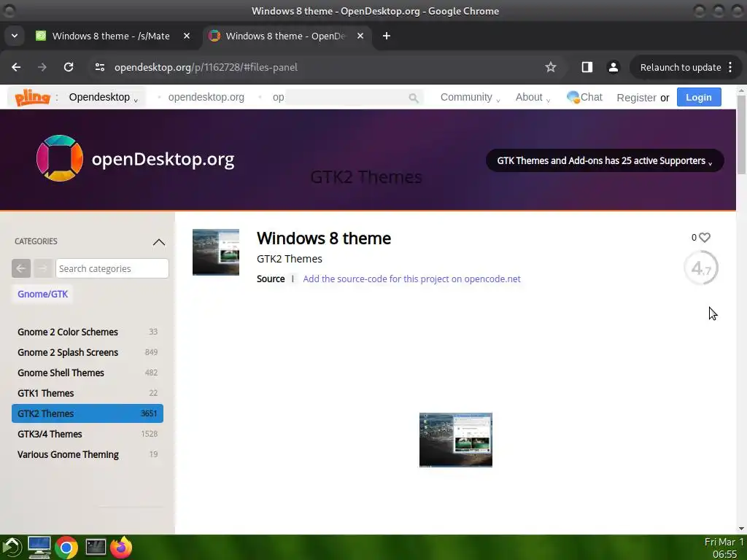Open the Chrome profile icon
Viewport: 747px width, 560px height.
(x=613, y=67)
